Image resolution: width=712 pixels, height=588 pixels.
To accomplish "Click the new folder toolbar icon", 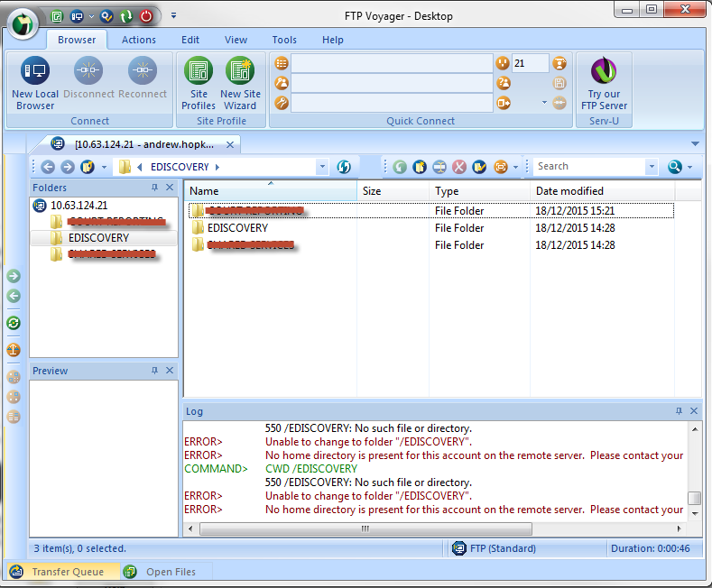I will [x=420, y=167].
